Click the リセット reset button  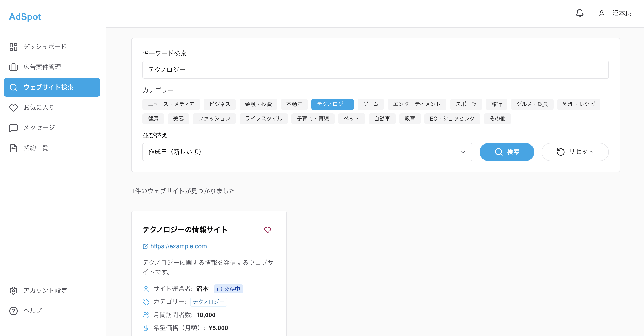point(575,152)
